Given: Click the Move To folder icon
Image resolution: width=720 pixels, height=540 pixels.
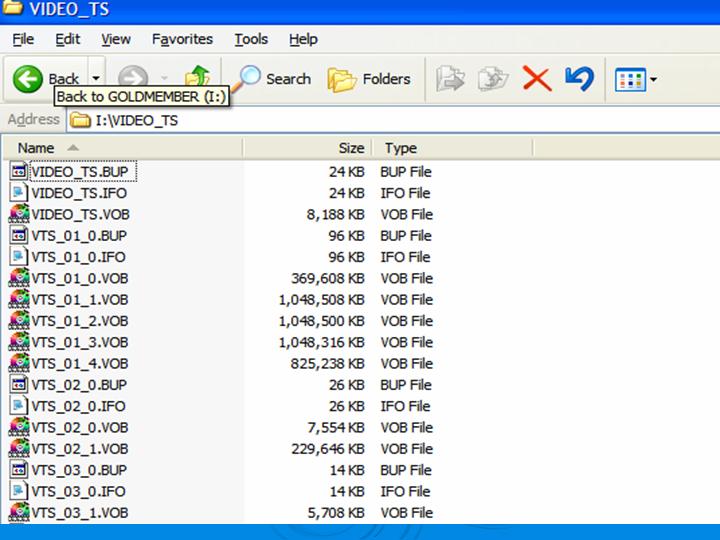Looking at the screenshot, I should tap(450, 79).
